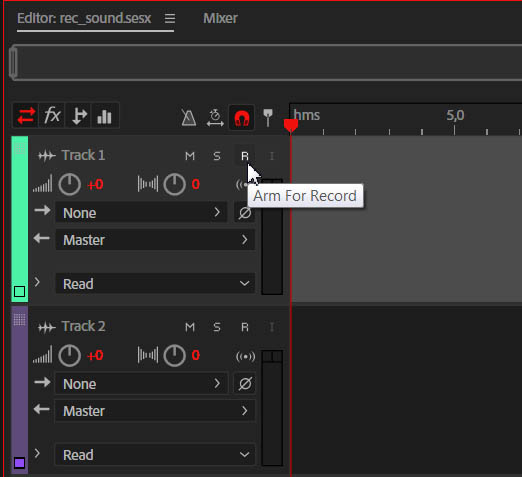Click the Track 2 input arrow icon
Image resolution: width=522 pixels, height=477 pixels.
42,382
